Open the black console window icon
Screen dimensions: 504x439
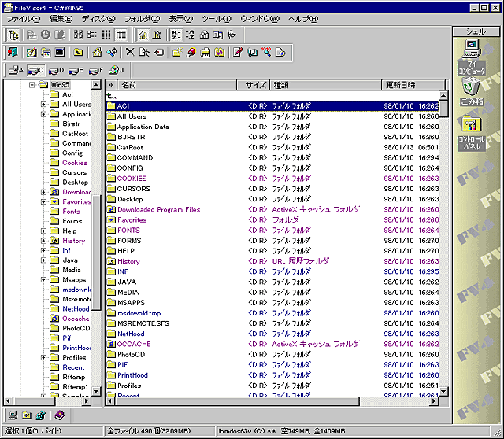pos(60,52)
